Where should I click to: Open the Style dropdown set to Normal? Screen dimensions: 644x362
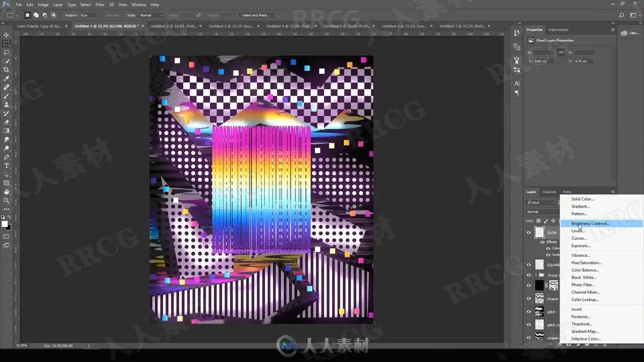[151, 15]
